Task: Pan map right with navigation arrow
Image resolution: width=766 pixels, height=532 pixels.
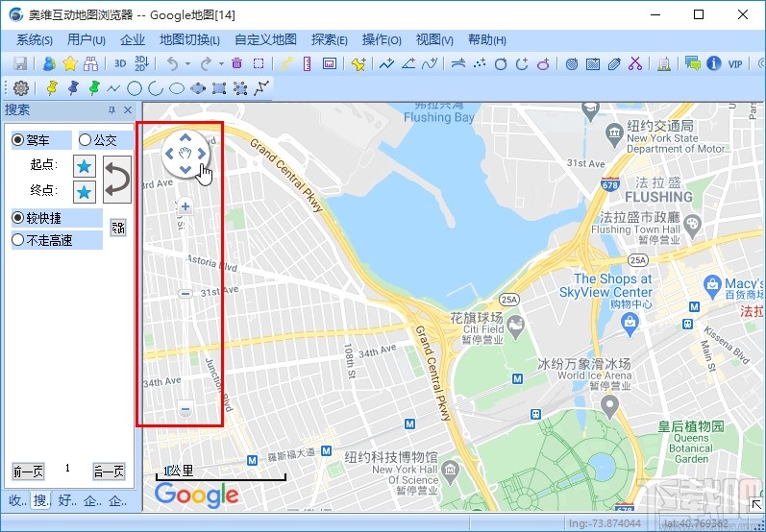Action: 201,155
